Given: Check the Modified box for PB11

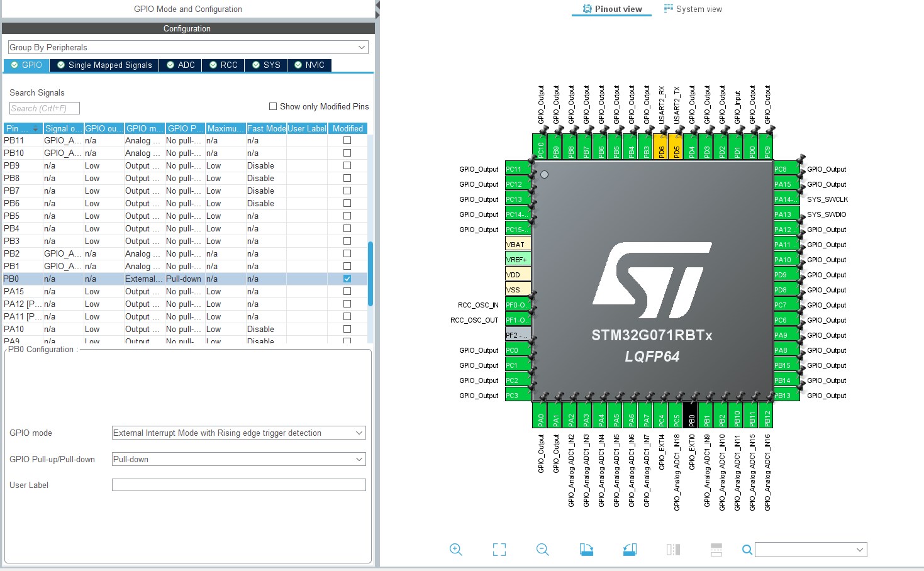Looking at the screenshot, I should pos(347,140).
